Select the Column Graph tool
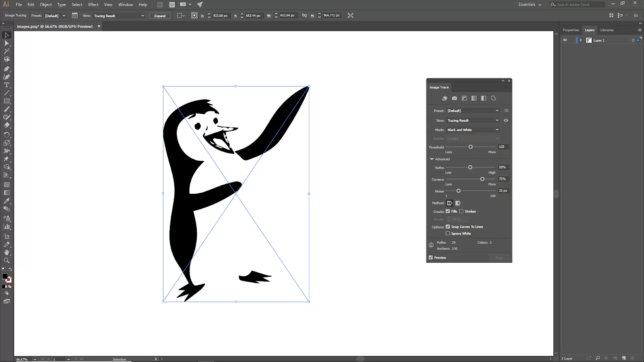The image size is (644, 362). coord(7,227)
